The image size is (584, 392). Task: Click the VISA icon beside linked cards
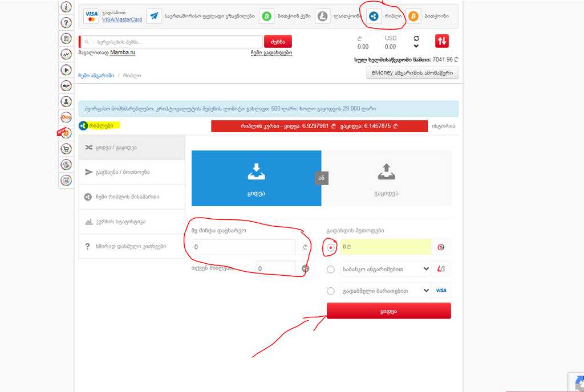(441, 291)
